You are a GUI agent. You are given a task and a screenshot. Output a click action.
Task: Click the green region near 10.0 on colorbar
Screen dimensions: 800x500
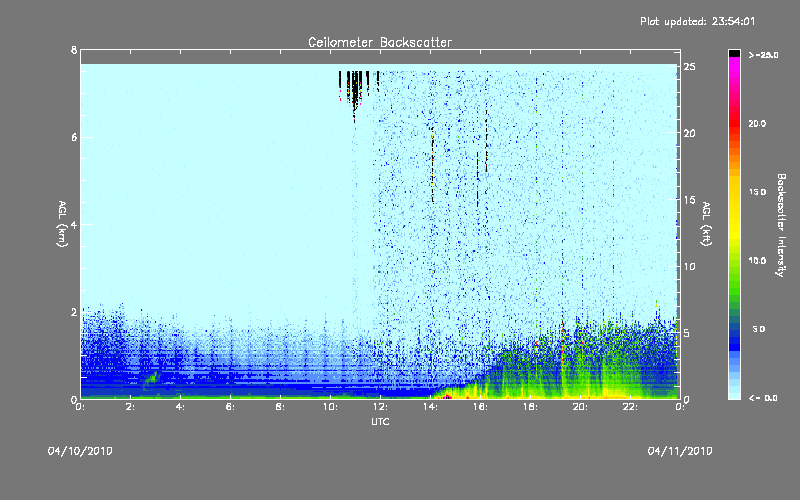pyautogui.click(x=734, y=261)
